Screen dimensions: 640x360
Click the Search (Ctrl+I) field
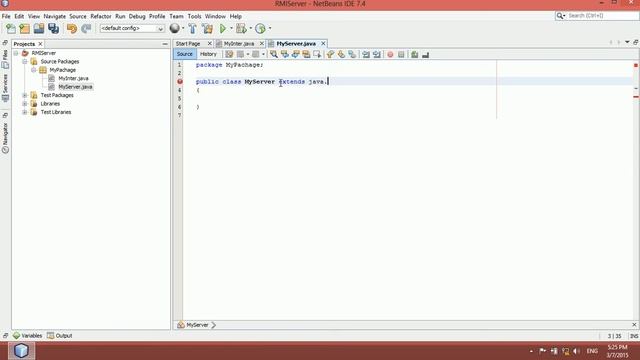602,16
